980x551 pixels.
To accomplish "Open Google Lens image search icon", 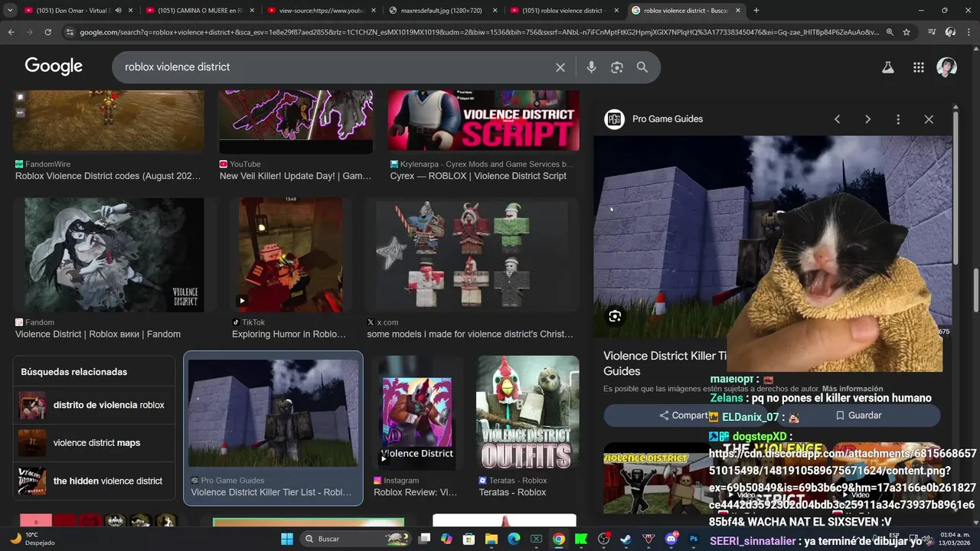I will [617, 67].
